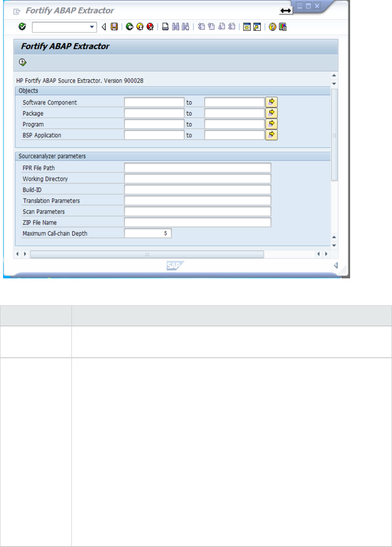
Task: Click the Working Directory field
Action: click(x=198, y=179)
